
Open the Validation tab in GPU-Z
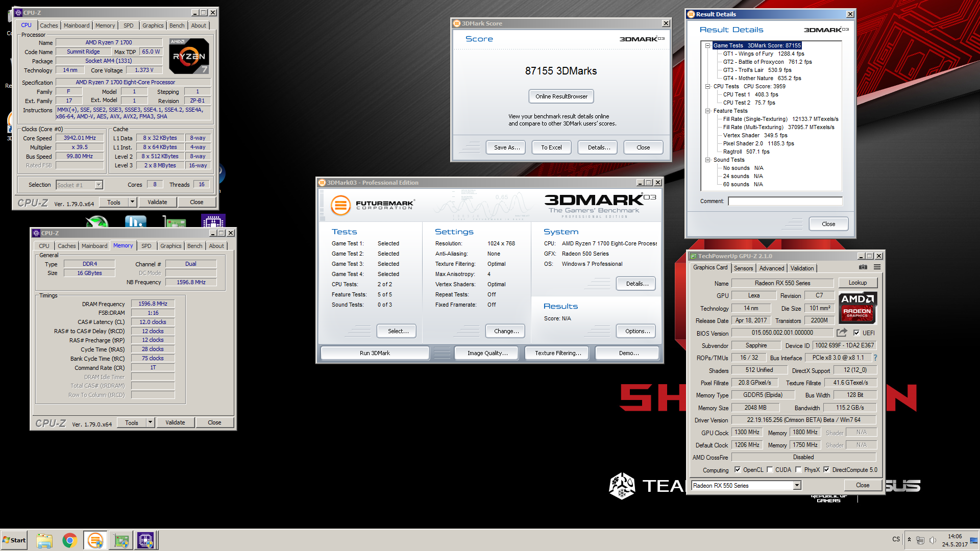(x=802, y=268)
